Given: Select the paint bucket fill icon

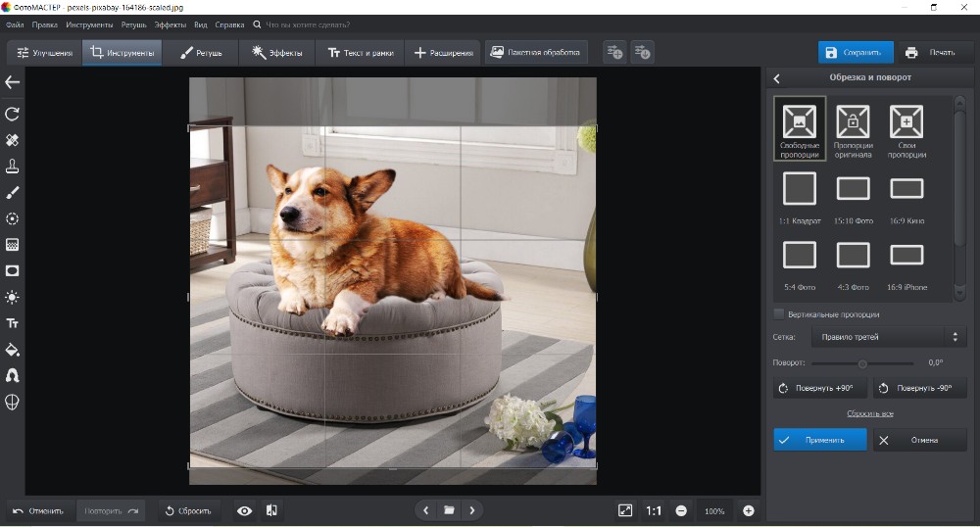Looking at the screenshot, I should 13,350.
